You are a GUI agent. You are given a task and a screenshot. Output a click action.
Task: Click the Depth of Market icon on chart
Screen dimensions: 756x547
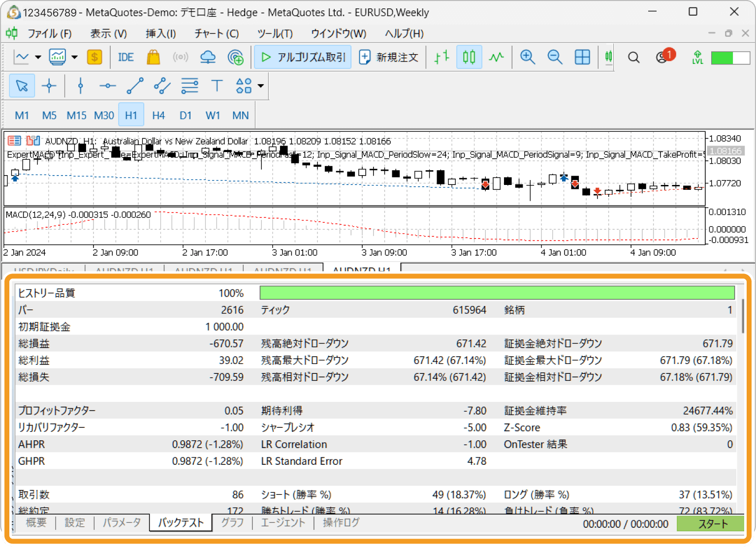(14, 141)
